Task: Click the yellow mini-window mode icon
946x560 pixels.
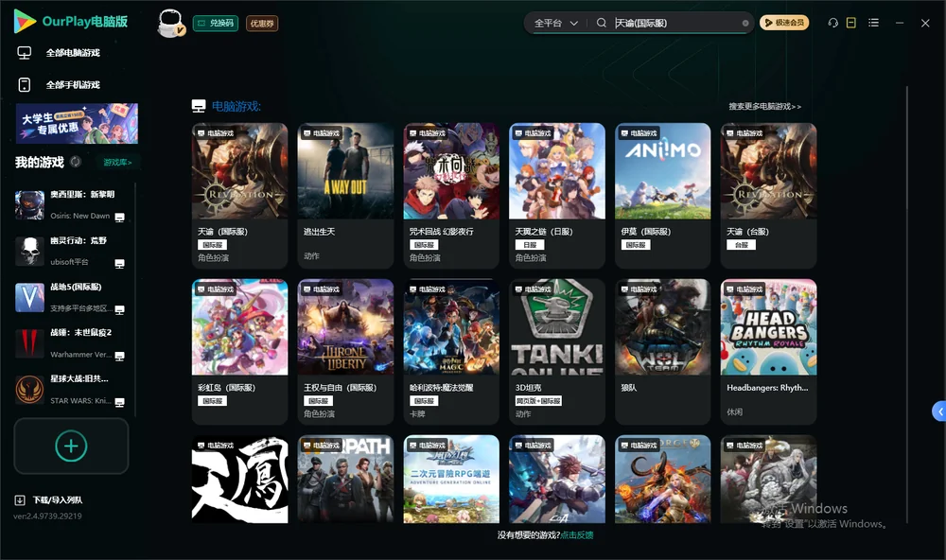Action: tap(850, 23)
